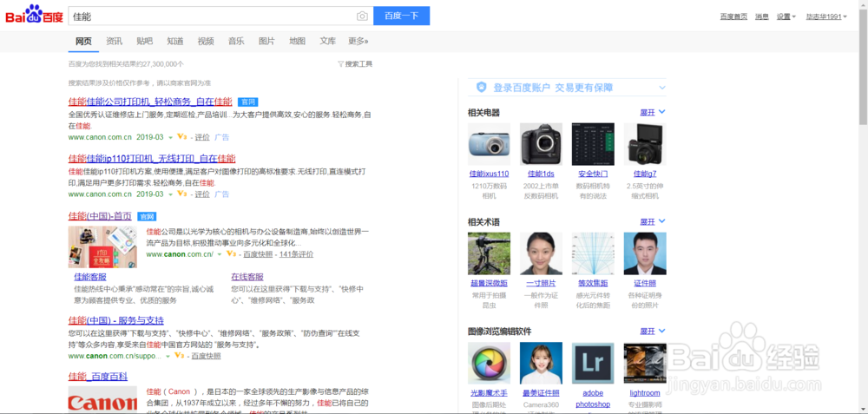Switch to 资讯 tab
Image resolution: width=868 pixels, height=414 pixels.
[114, 41]
